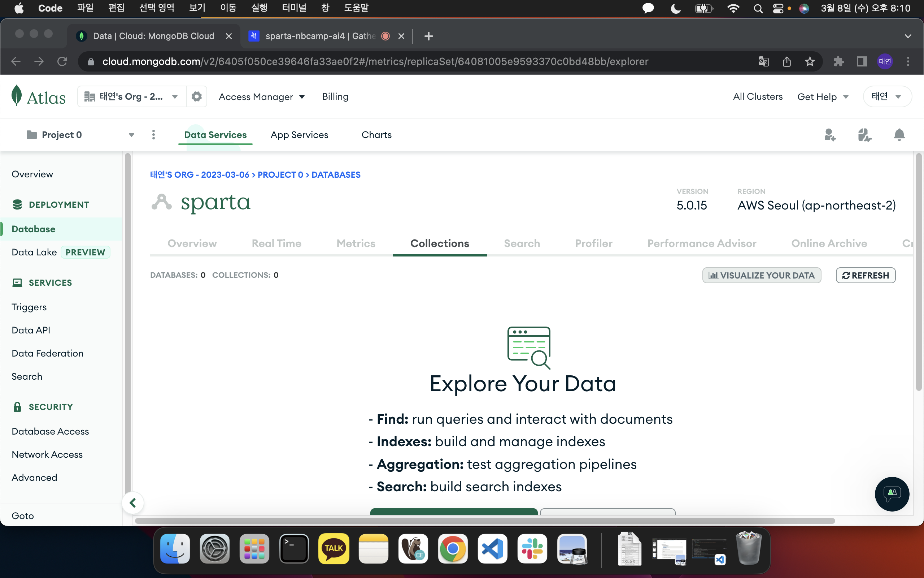Image resolution: width=924 pixels, height=578 pixels.
Task: Follow PROJECT 0 breadcrumb link
Action: pos(280,175)
